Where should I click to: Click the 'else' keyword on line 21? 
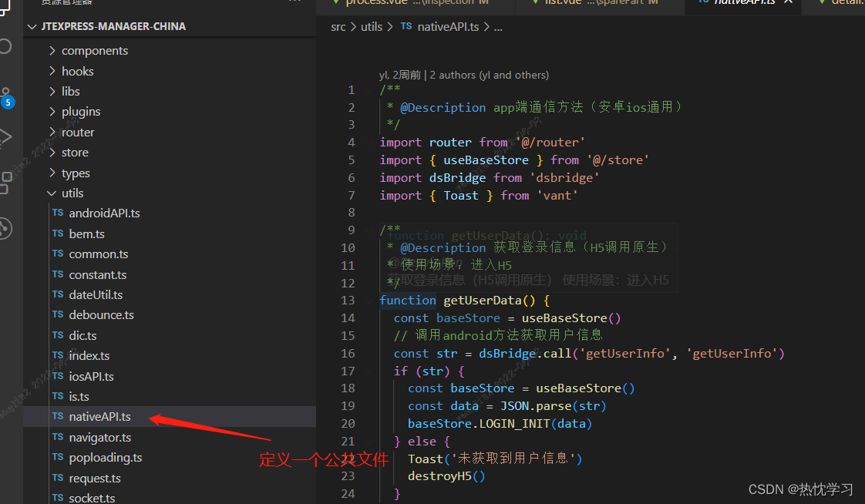point(422,441)
